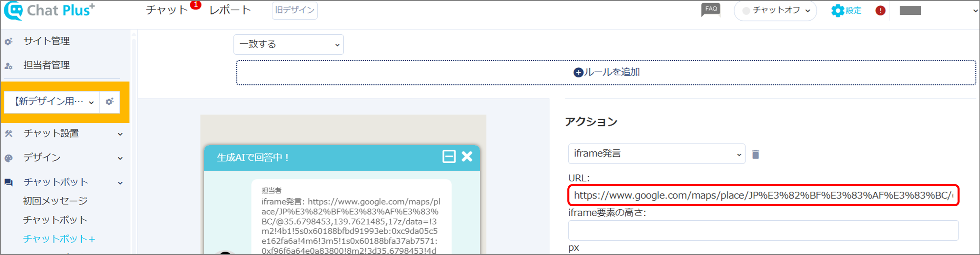Open the チャットボット submenu item
The height and width of the screenshot is (255, 980).
coord(55,220)
